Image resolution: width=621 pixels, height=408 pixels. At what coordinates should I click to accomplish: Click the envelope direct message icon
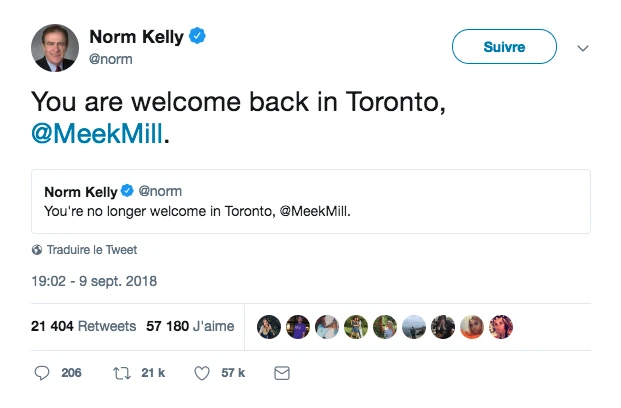pos(281,373)
